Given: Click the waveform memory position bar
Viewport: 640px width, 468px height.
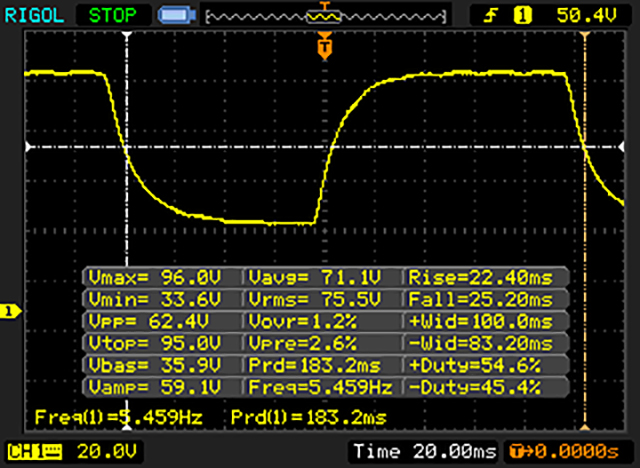Looking at the screenshot, I should pos(322,16).
